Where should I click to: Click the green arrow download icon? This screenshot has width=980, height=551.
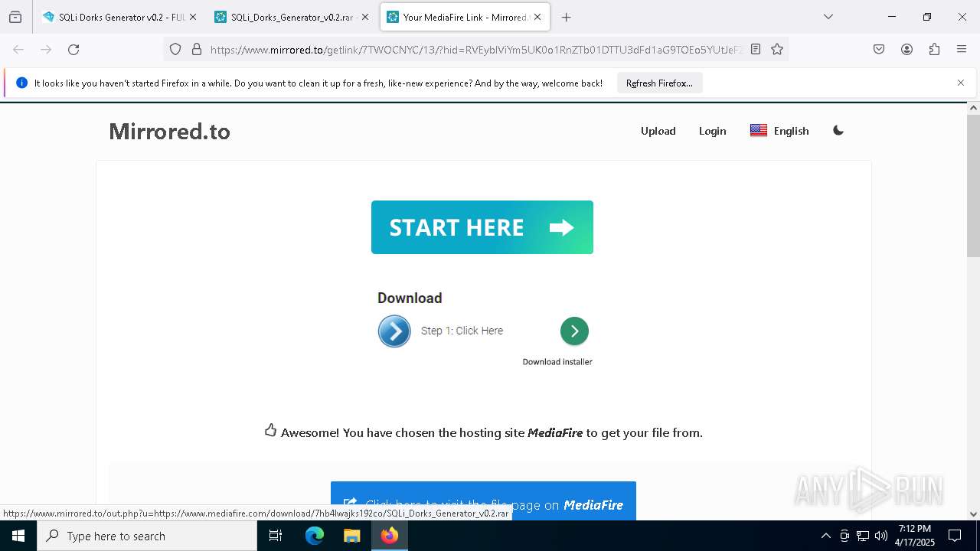coord(574,331)
